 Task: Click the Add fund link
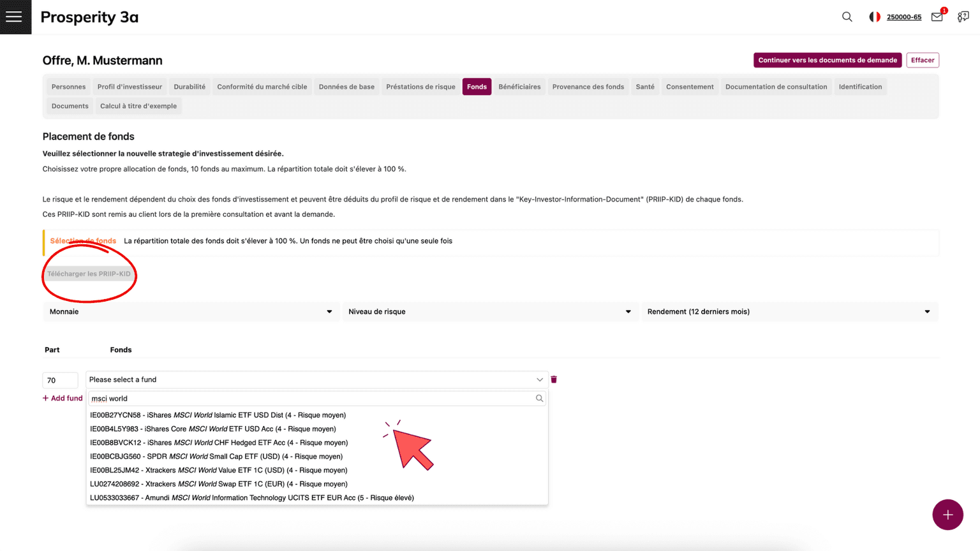[63, 398]
